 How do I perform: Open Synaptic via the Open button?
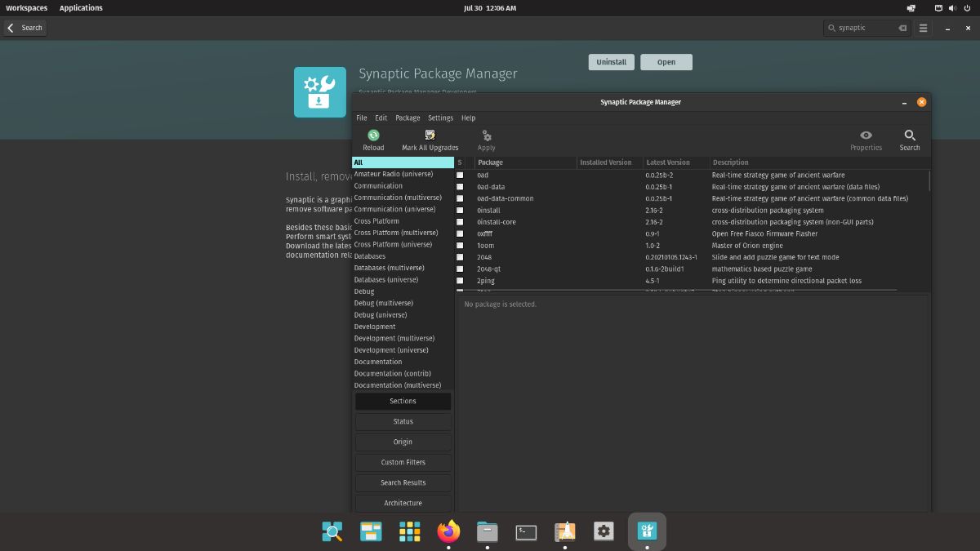coord(666,61)
